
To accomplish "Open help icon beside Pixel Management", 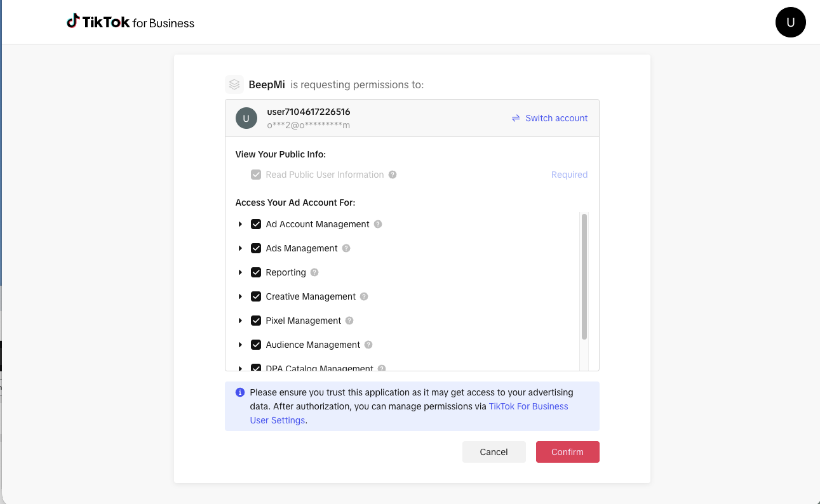I will (x=349, y=321).
